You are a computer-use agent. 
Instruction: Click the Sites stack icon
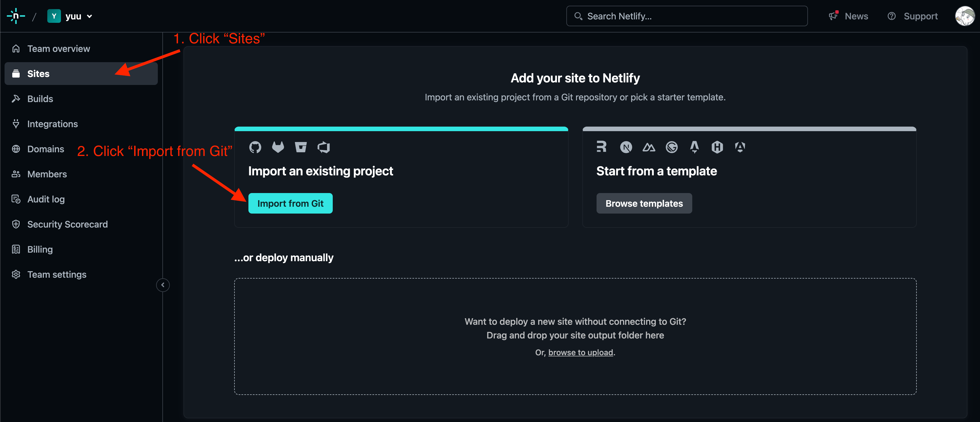click(x=16, y=74)
